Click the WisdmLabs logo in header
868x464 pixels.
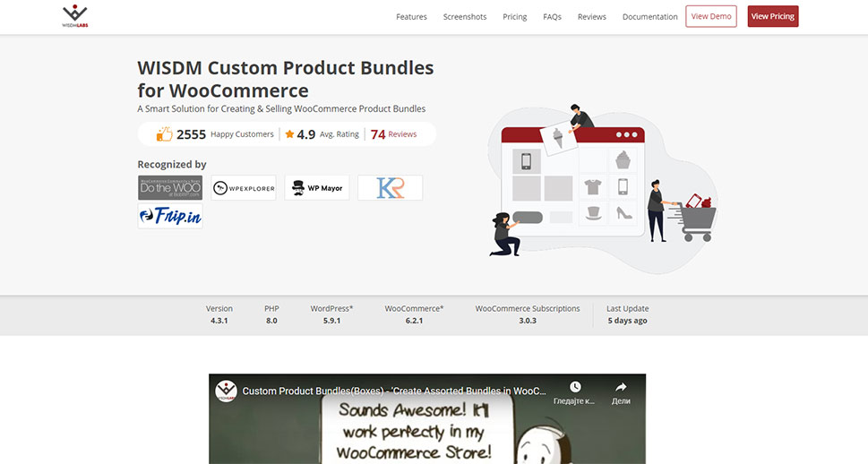click(75, 16)
